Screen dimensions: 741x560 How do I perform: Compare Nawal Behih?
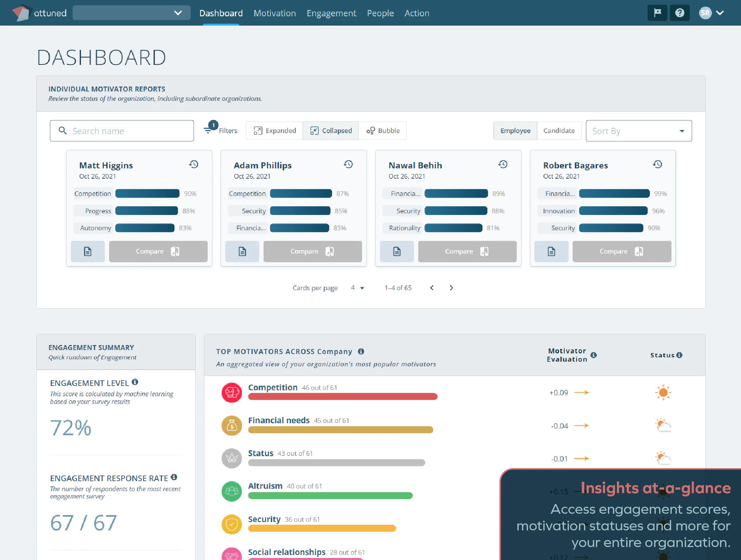467,252
